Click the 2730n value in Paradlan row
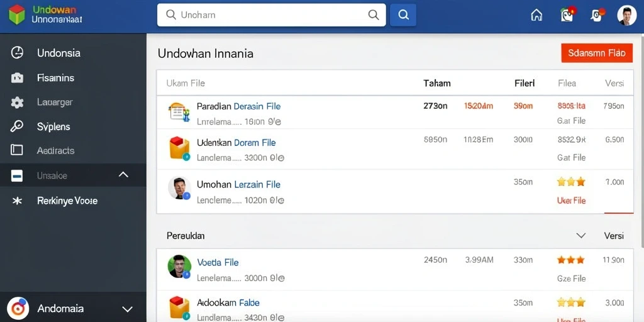Image resolution: width=644 pixels, height=322 pixels. tap(435, 106)
